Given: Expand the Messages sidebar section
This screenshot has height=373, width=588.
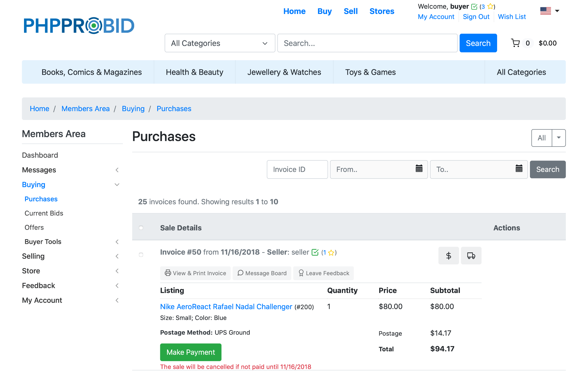Looking at the screenshot, I should (117, 170).
